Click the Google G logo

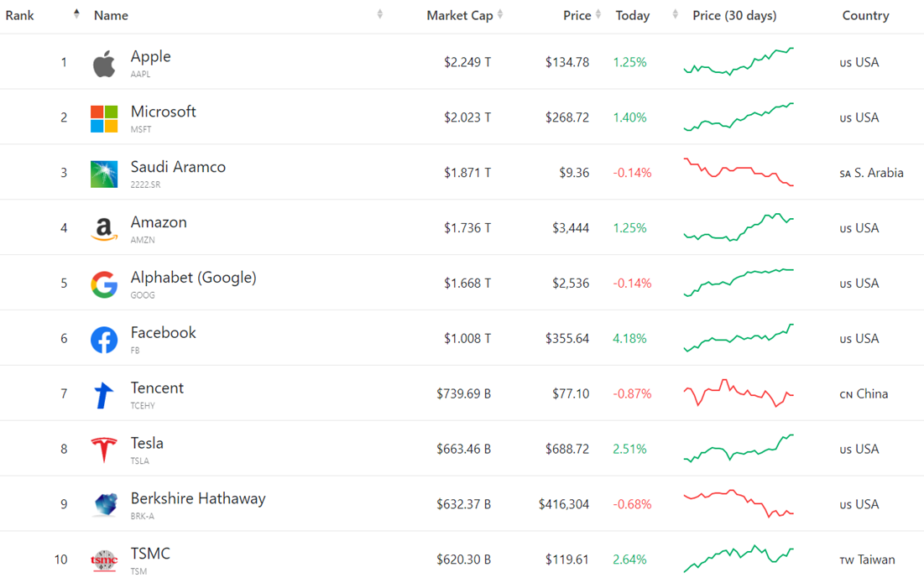[x=104, y=284]
